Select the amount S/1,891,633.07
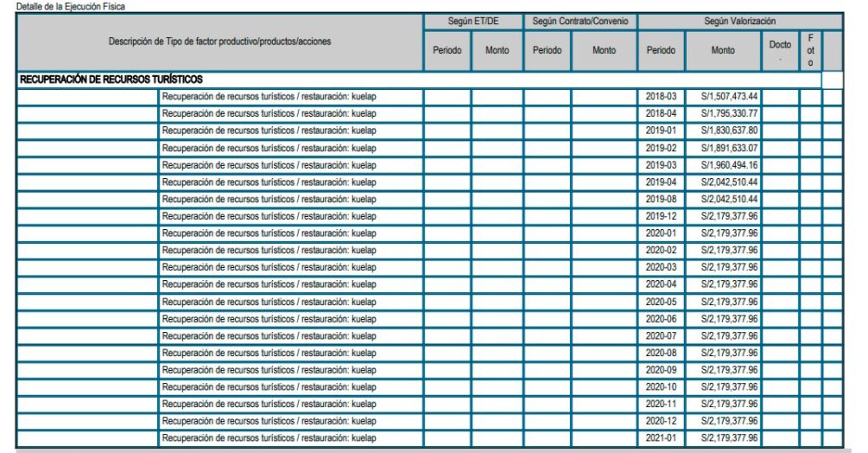 (723, 148)
